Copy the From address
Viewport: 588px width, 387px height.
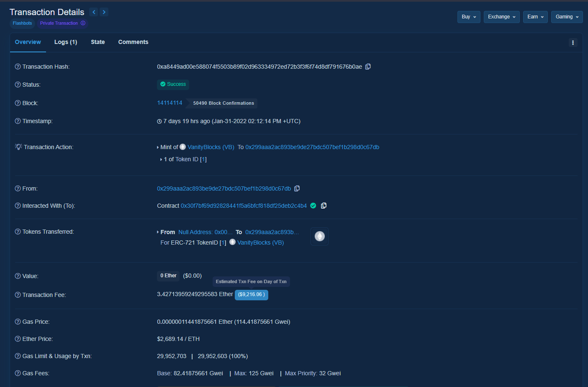point(297,188)
